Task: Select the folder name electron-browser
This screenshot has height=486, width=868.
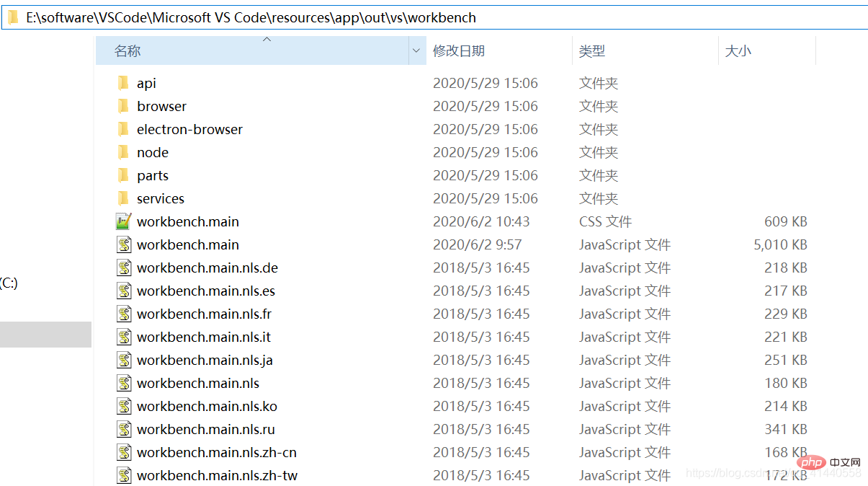Action: point(189,129)
